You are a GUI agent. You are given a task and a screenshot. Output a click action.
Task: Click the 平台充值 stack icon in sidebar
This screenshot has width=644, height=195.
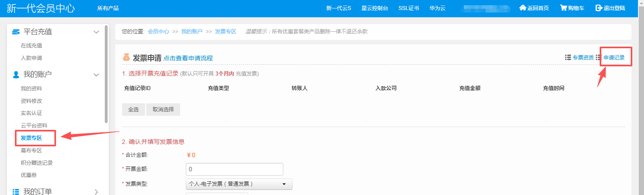(x=16, y=32)
